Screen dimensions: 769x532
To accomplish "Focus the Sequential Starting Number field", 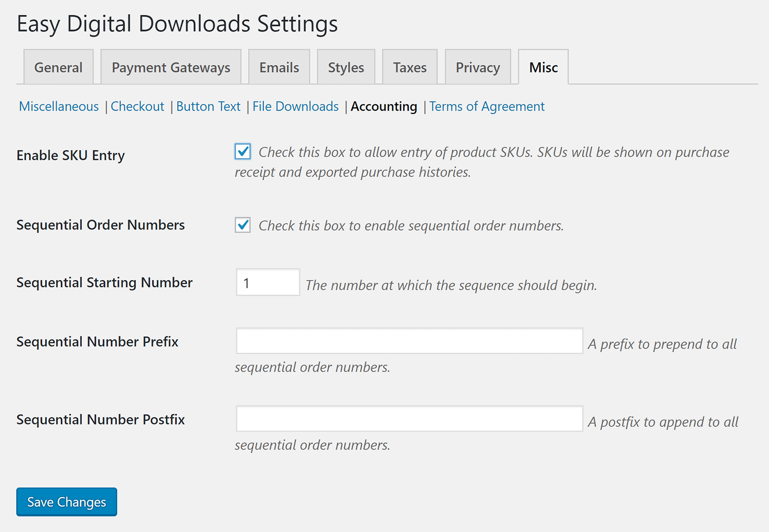I will coord(268,282).
